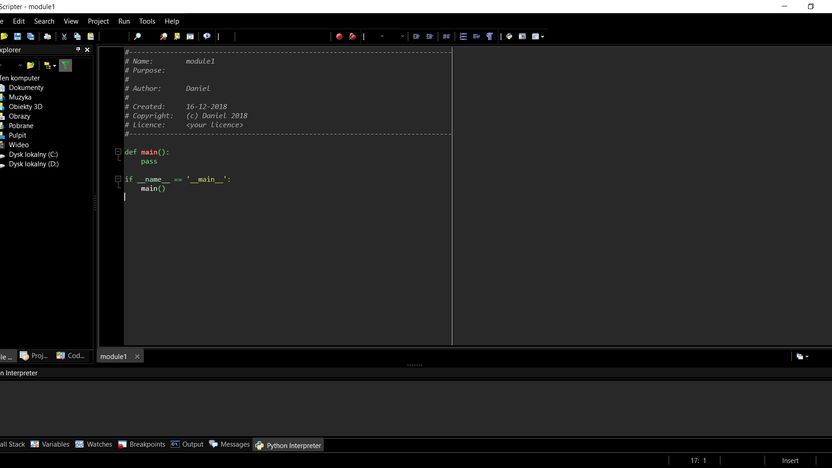Screen dimensions: 832x468
Task: Open the Run menu
Action: tap(124, 21)
